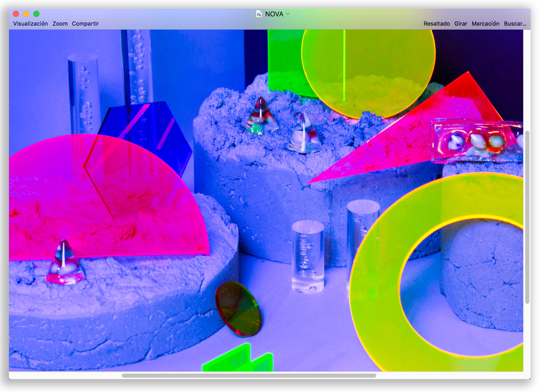The width and height of the screenshot is (558, 392).
Task: Open the Zoom toolbar item
Action: click(x=60, y=24)
